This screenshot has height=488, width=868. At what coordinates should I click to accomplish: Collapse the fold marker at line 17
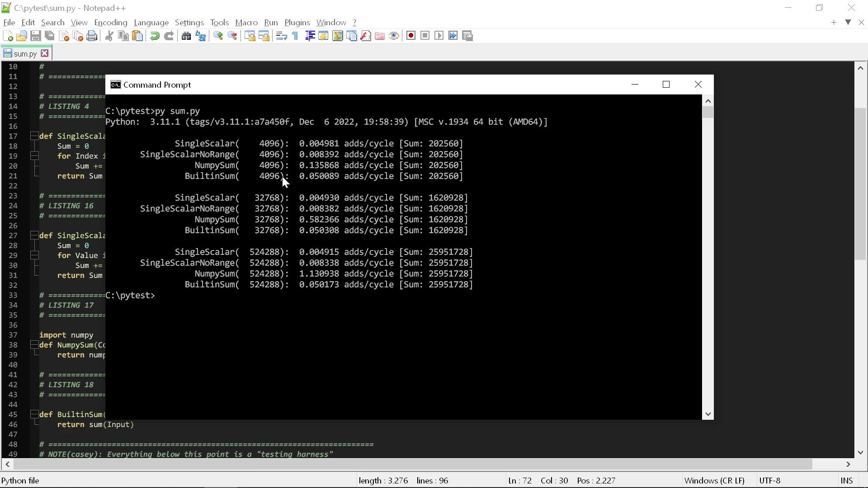point(34,136)
